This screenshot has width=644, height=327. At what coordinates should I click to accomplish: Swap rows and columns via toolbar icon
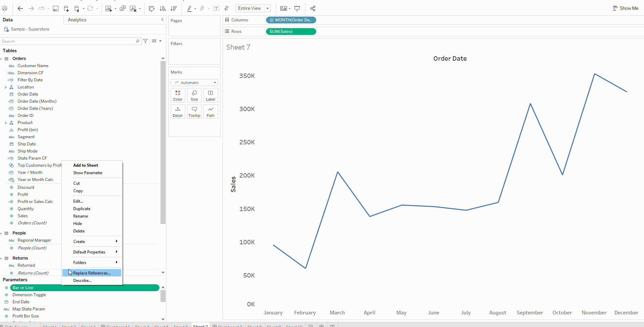point(152,8)
